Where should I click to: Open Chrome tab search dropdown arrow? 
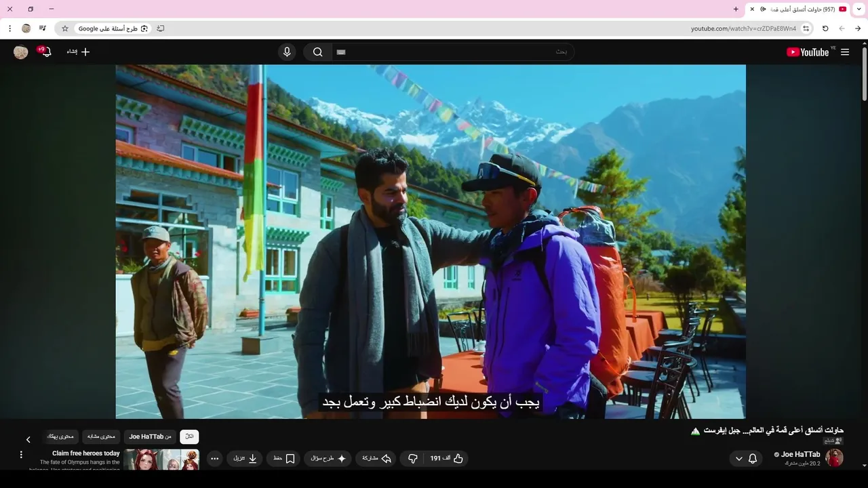pyautogui.click(x=859, y=9)
